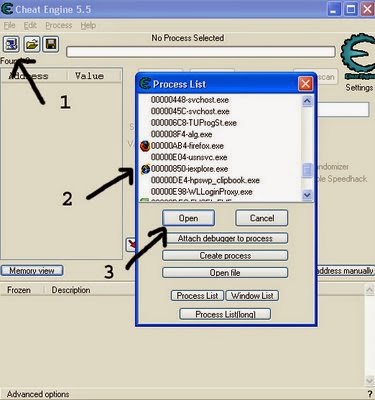This screenshot has height=400, width=375.
Task: Close the Process List dialog
Action: (x=305, y=84)
